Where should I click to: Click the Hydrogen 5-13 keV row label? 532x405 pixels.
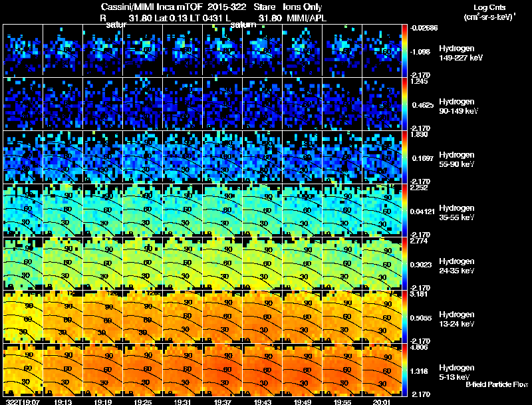457,372
